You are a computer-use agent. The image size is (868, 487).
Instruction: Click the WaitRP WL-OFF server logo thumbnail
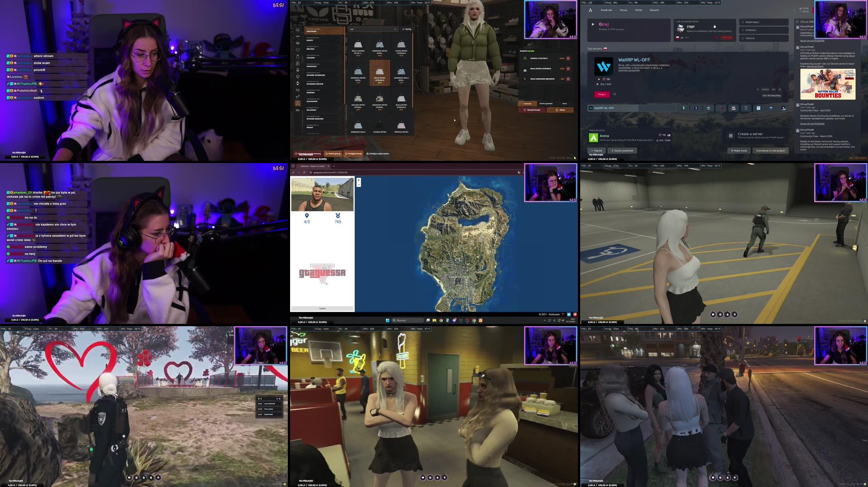(x=604, y=66)
